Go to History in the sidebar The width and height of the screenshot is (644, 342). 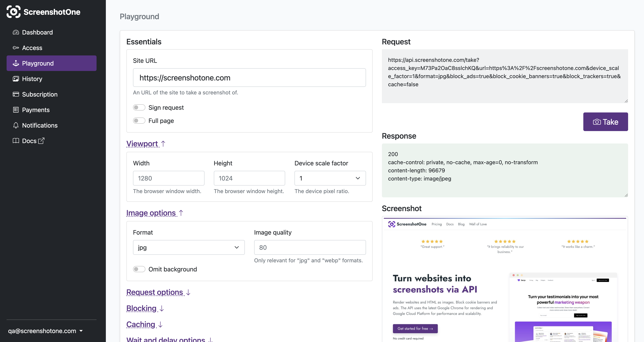point(52,79)
